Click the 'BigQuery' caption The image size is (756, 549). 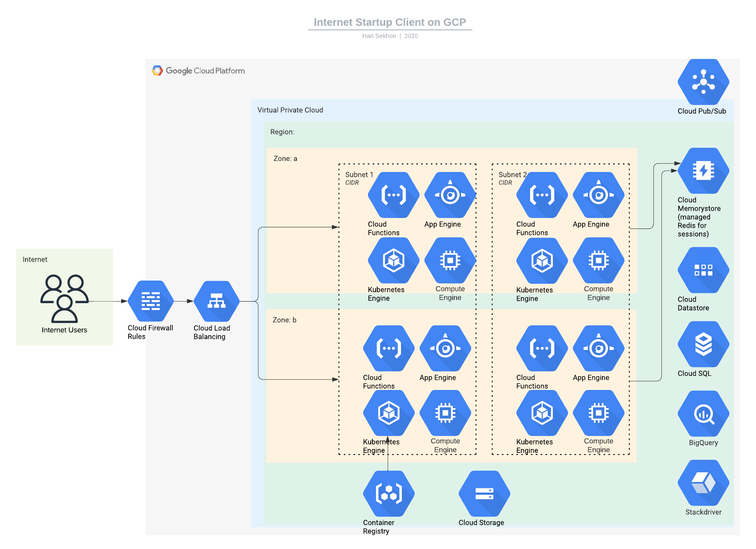coord(703,443)
